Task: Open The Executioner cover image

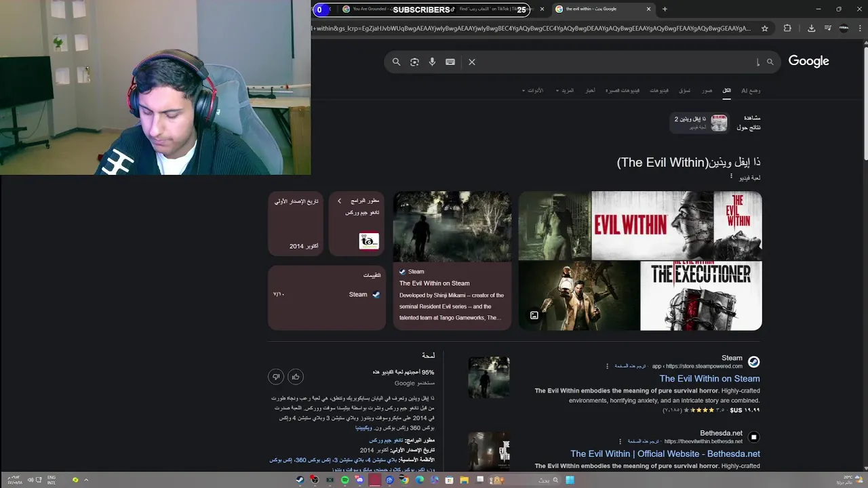Action: [701, 296]
